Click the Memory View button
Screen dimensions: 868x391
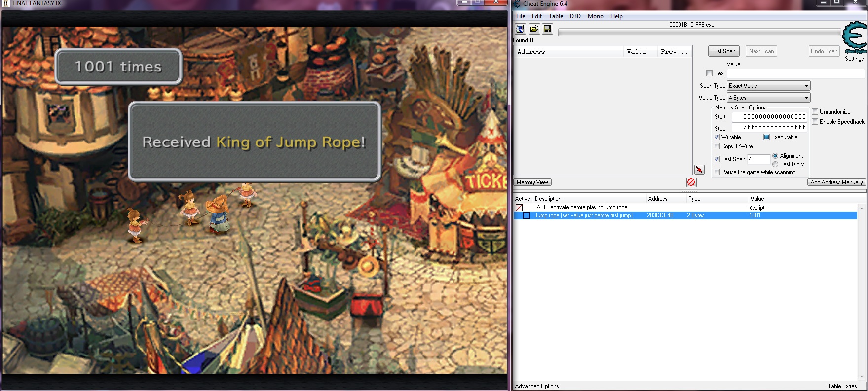[532, 182]
